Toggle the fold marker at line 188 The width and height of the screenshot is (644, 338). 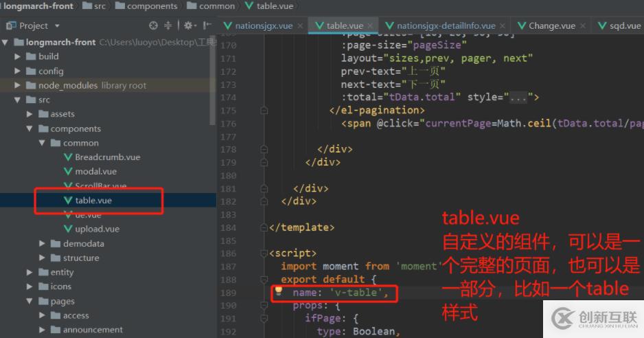(x=264, y=280)
